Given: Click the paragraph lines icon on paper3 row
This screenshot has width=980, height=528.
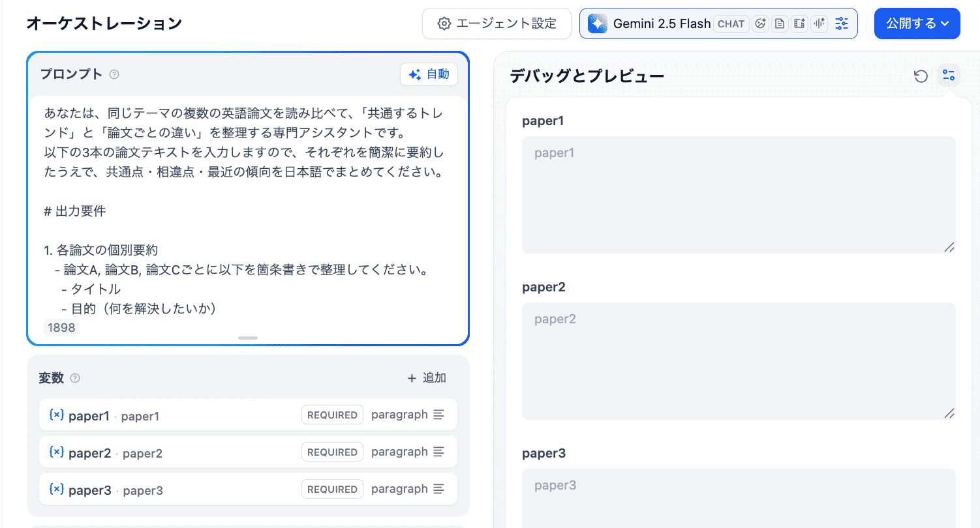Looking at the screenshot, I should coord(439,489).
